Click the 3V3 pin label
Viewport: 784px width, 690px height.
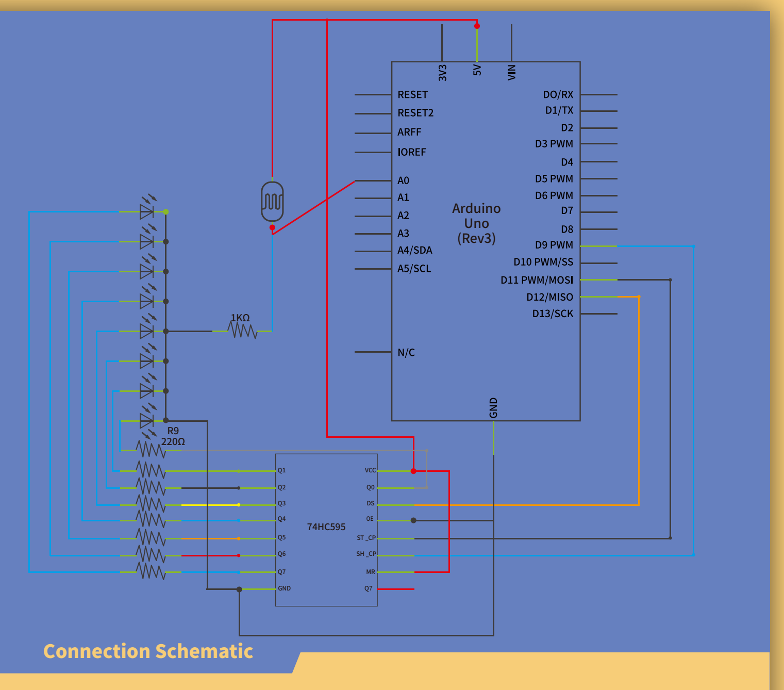442,73
